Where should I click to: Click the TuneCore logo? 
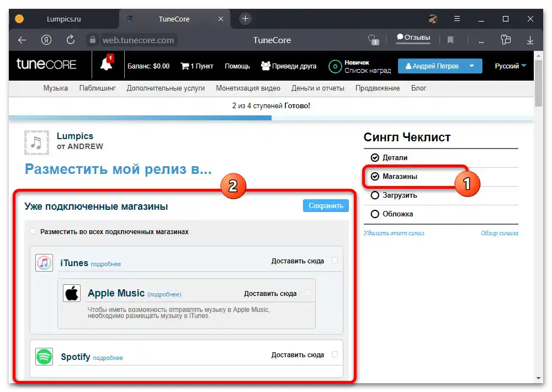[x=46, y=64]
